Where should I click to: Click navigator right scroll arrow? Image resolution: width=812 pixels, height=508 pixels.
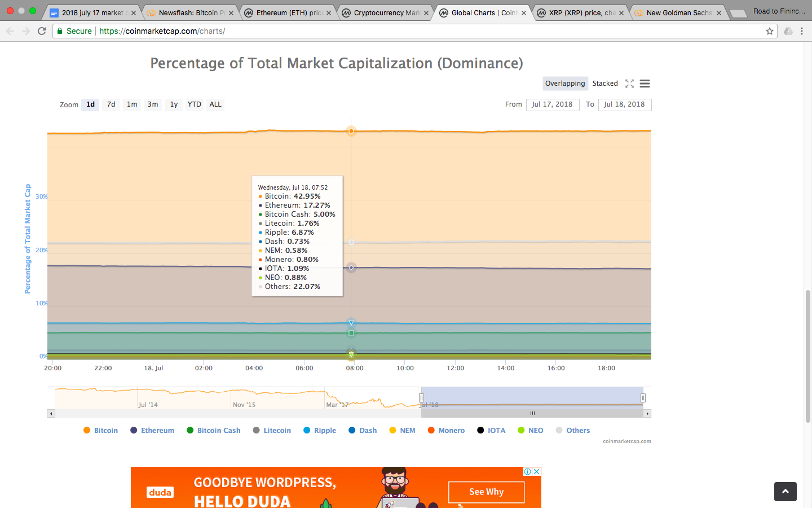click(x=647, y=414)
